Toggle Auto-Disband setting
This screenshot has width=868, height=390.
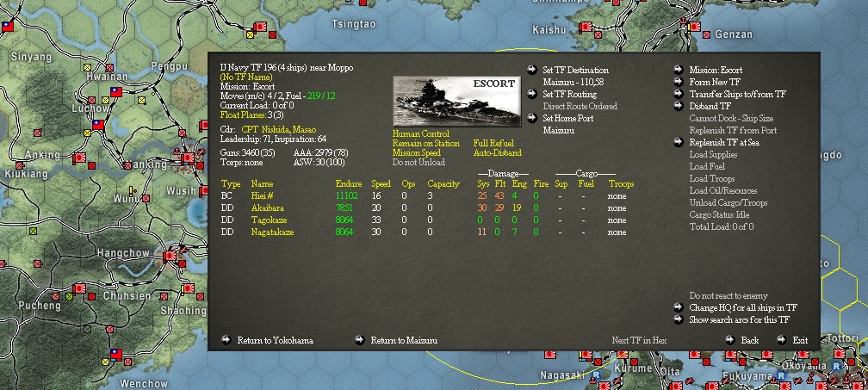pyautogui.click(x=498, y=152)
